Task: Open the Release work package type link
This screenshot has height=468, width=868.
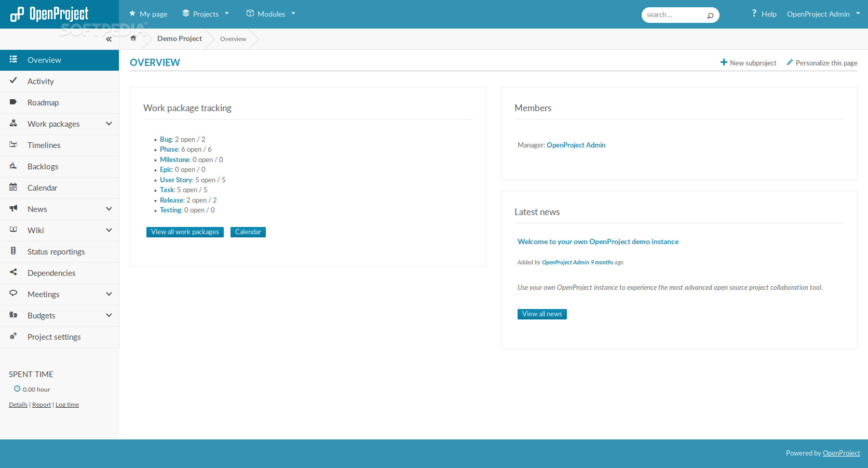Action: coord(172,200)
